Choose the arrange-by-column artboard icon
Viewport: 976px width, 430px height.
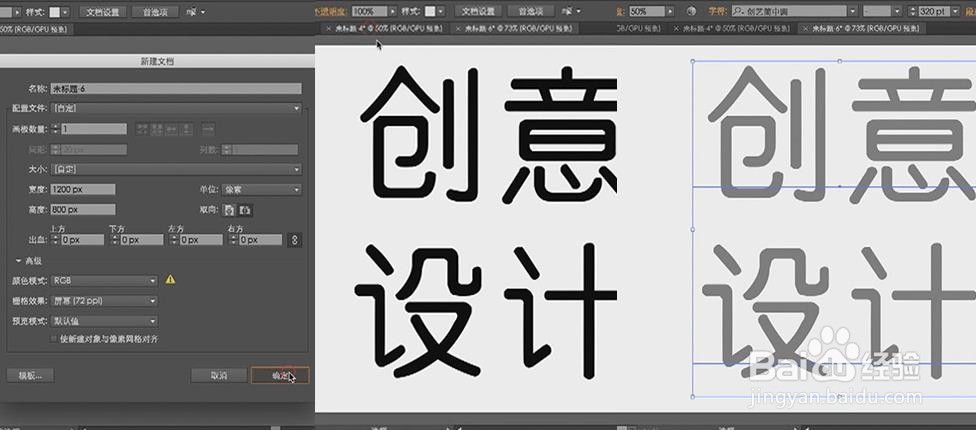tap(186, 129)
